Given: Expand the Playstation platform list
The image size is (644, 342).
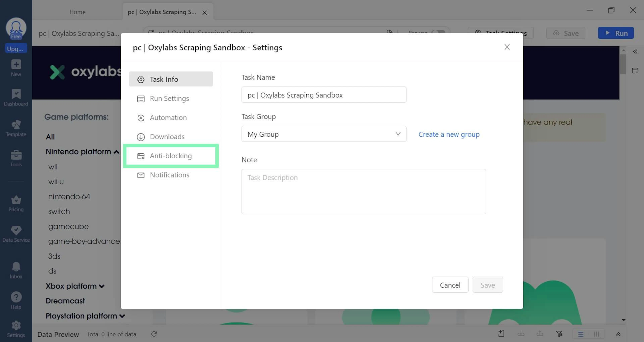Looking at the screenshot, I should [x=122, y=316].
